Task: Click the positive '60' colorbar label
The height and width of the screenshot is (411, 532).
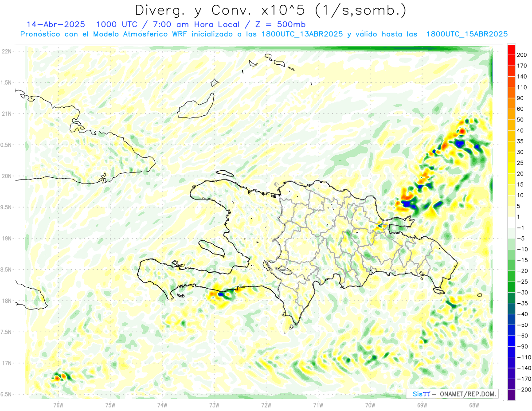Action: [x=520, y=109]
